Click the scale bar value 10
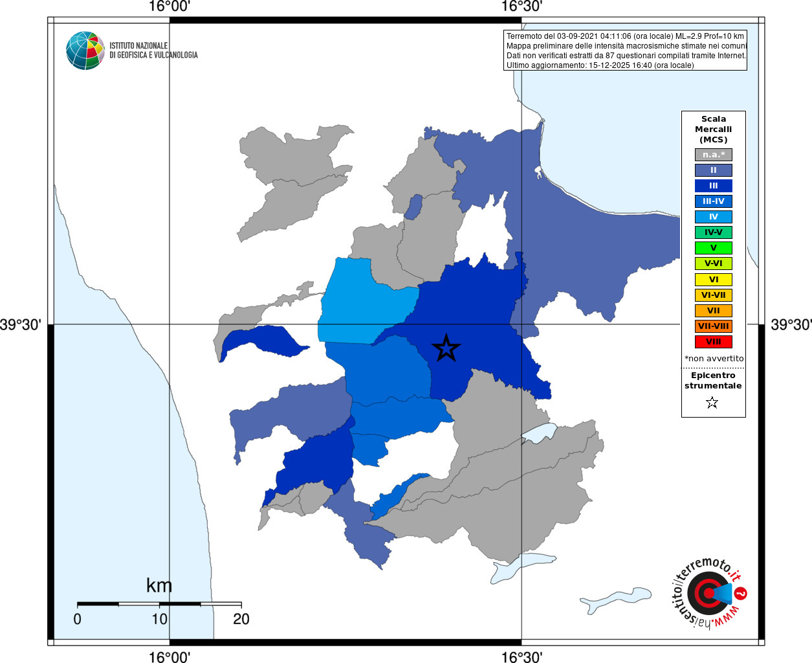Image resolution: width=812 pixels, height=663 pixels. (159, 619)
